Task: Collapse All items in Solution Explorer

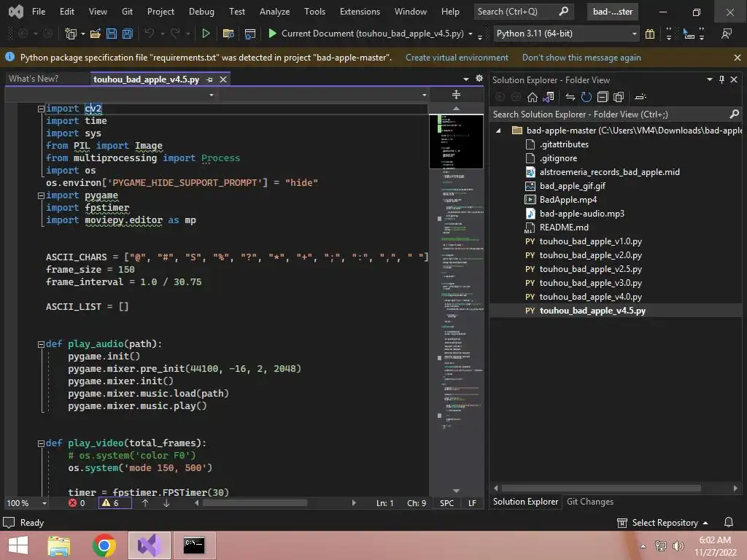Action: tap(602, 97)
